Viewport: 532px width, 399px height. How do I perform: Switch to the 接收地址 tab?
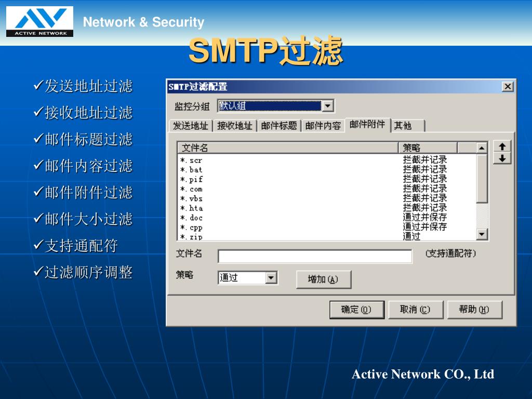tap(234, 126)
